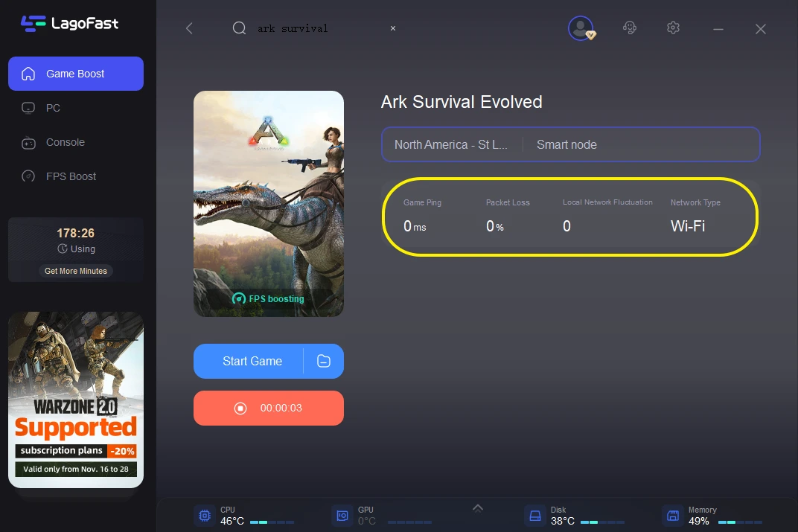Open the game folder icon beside Start Game
Viewport: 798px width, 532px height.
[x=324, y=361]
